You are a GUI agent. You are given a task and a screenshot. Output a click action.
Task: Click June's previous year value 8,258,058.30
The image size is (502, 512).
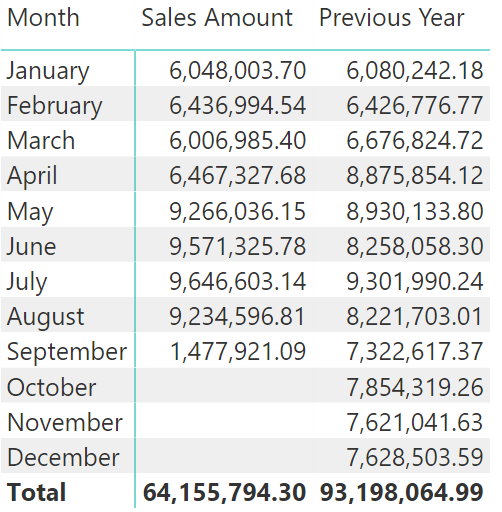tap(415, 246)
